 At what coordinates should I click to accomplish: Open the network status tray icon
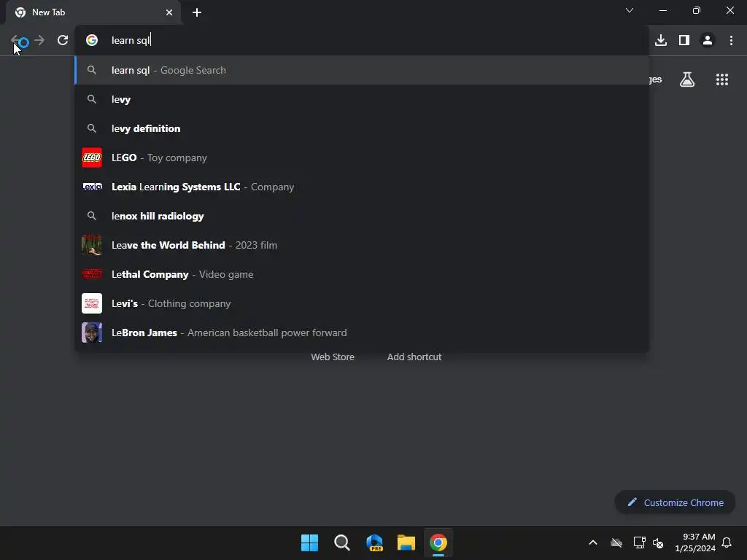pos(639,542)
